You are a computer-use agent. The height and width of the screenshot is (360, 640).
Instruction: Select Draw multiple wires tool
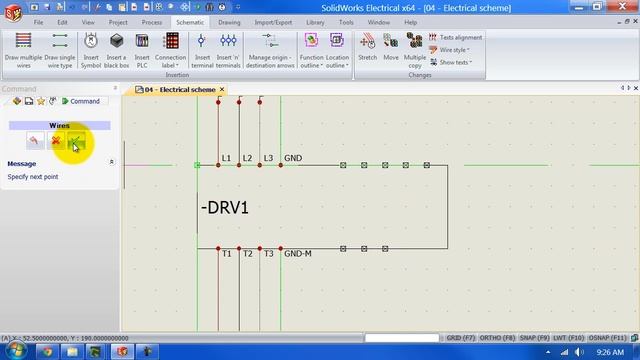click(23, 50)
